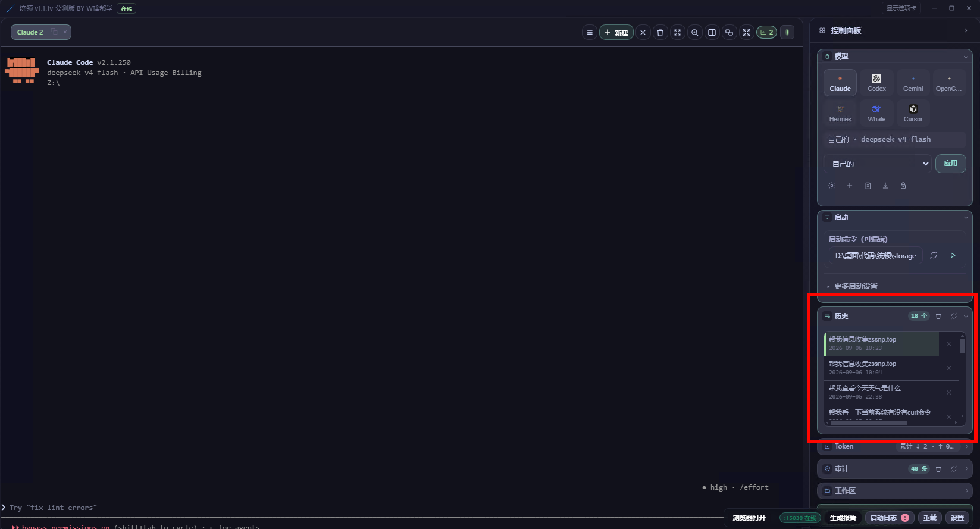
Task: Select the OpenC... model icon
Action: 949,83
